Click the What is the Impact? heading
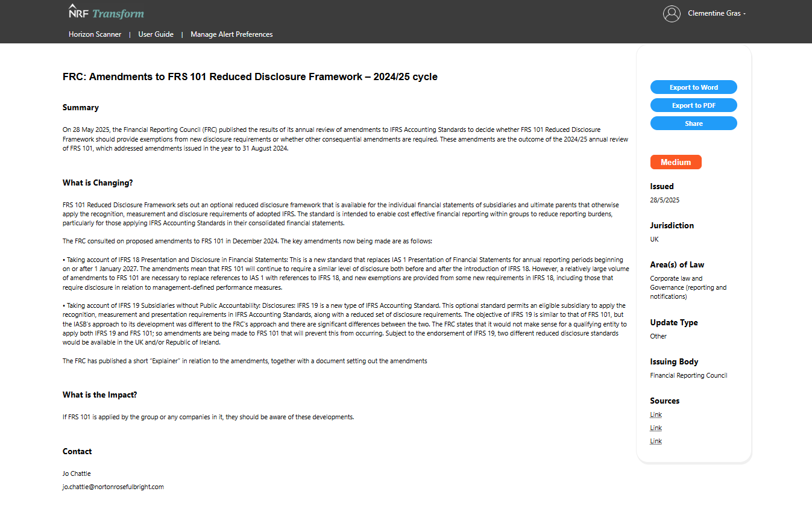Viewport: 812px width, 506px height. pyautogui.click(x=100, y=395)
